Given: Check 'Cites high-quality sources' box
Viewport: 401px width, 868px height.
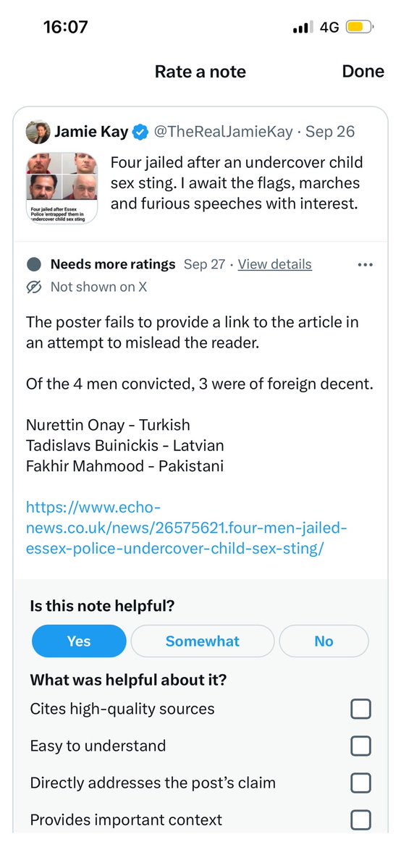Looking at the screenshot, I should tap(360, 709).
